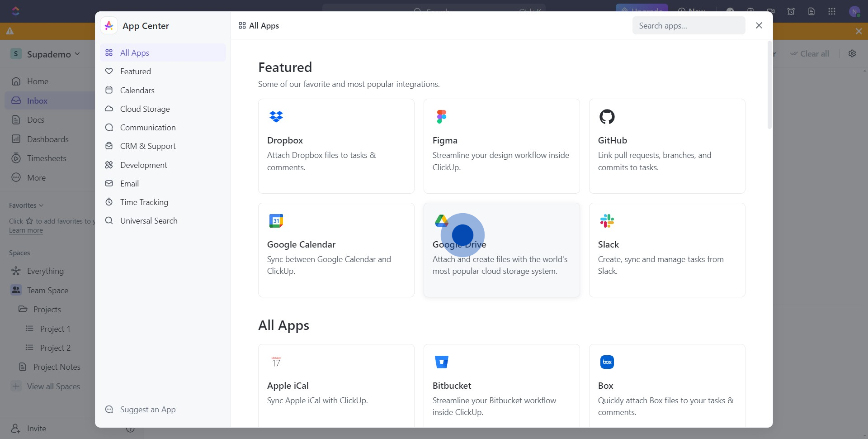Open the reminder alarm clock icon
Screen dimensions: 868x439
tap(791, 11)
